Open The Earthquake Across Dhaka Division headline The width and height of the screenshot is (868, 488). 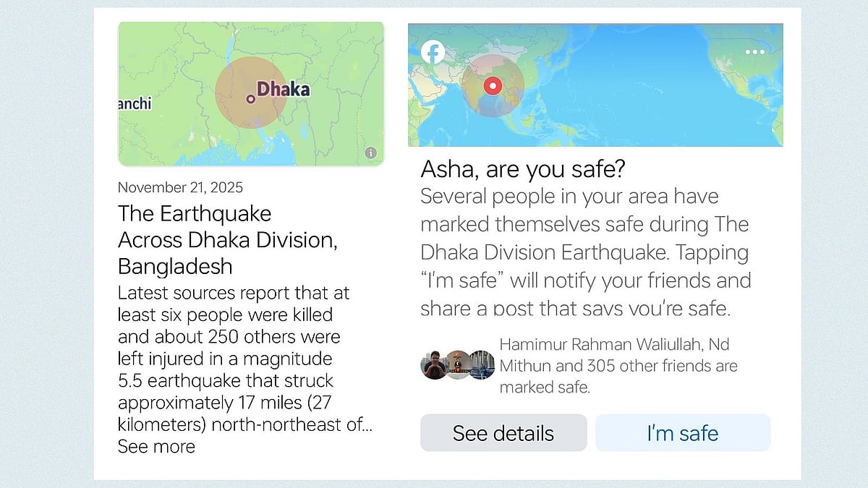[227, 240]
